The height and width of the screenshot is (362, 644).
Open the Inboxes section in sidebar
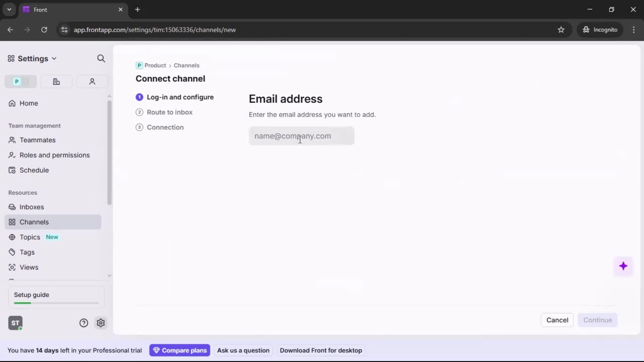tap(32, 207)
